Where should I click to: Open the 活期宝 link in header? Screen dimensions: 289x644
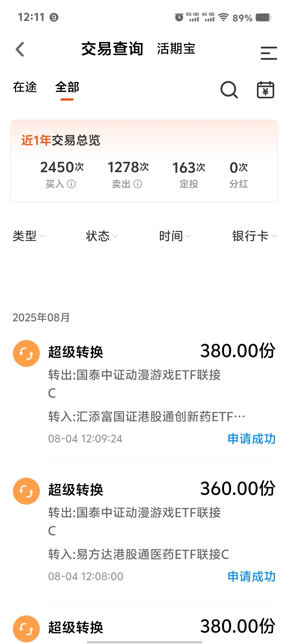pyautogui.click(x=176, y=49)
